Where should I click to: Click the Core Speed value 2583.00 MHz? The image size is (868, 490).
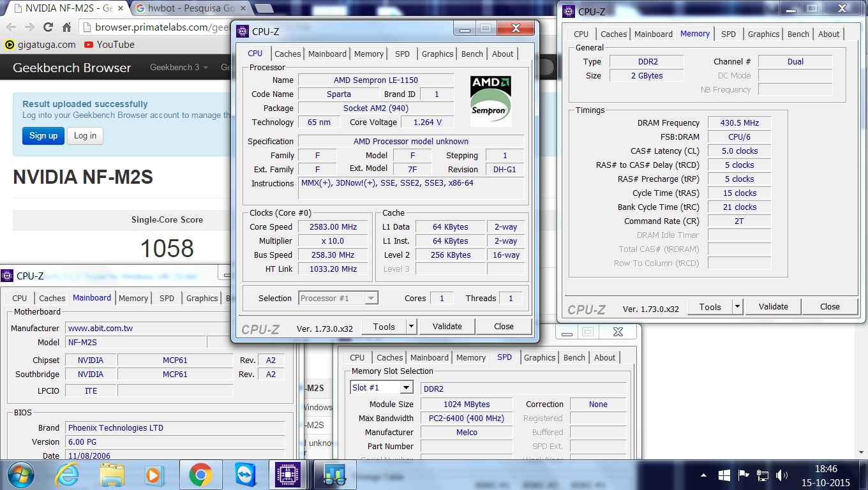click(333, 227)
